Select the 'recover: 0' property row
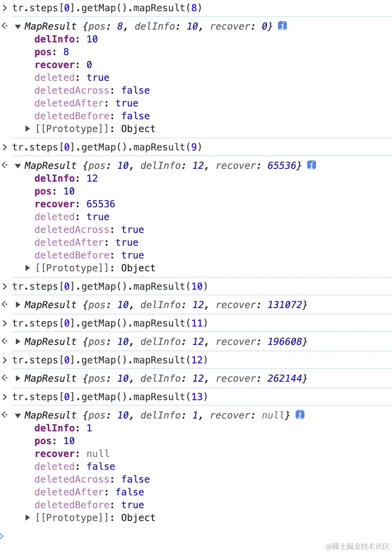 pos(63,65)
